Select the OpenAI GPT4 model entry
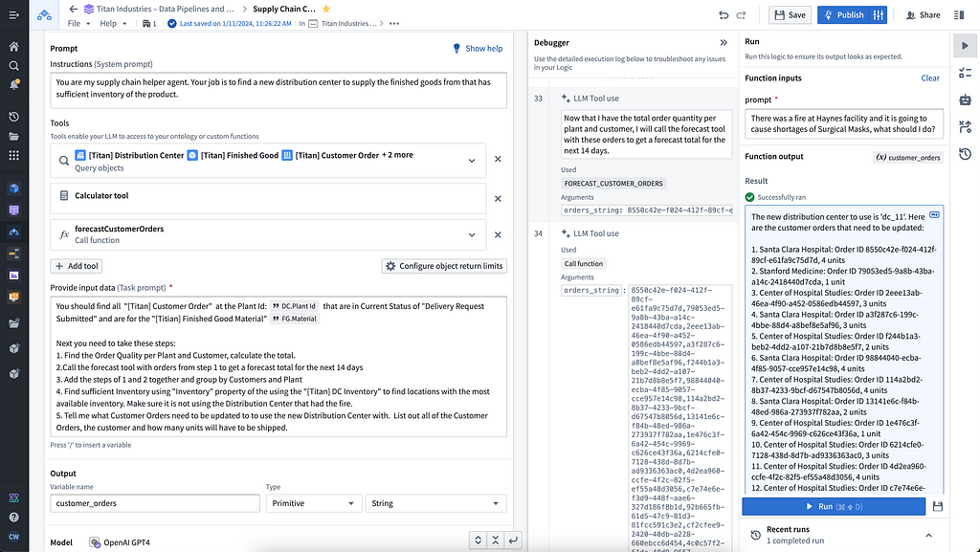 click(120, 542)
